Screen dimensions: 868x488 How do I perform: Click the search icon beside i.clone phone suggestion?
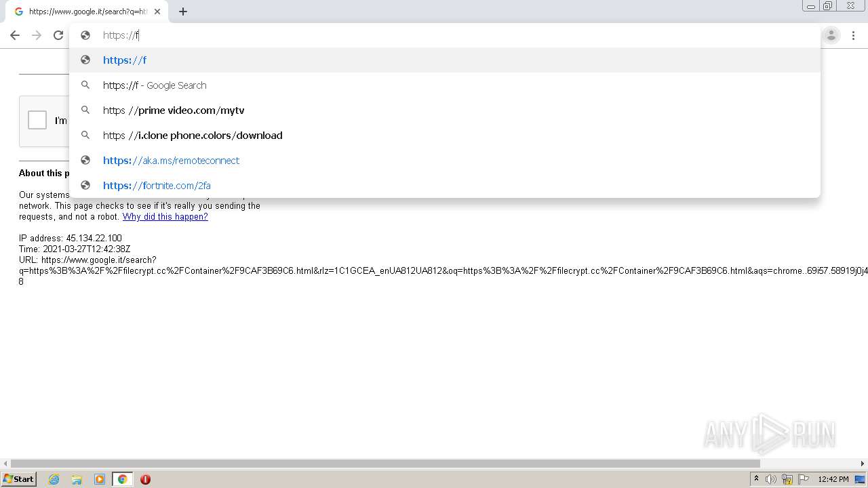pos(85,135)
